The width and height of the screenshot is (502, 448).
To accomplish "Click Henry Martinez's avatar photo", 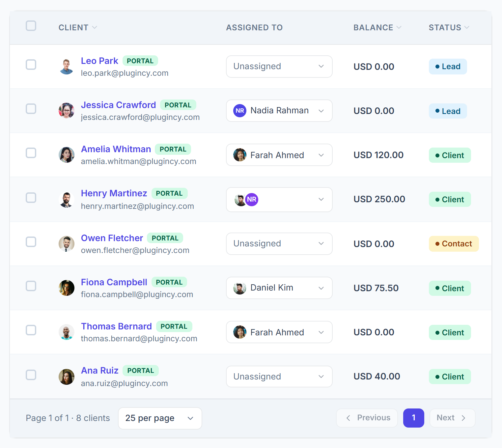I will coord(67,200).
